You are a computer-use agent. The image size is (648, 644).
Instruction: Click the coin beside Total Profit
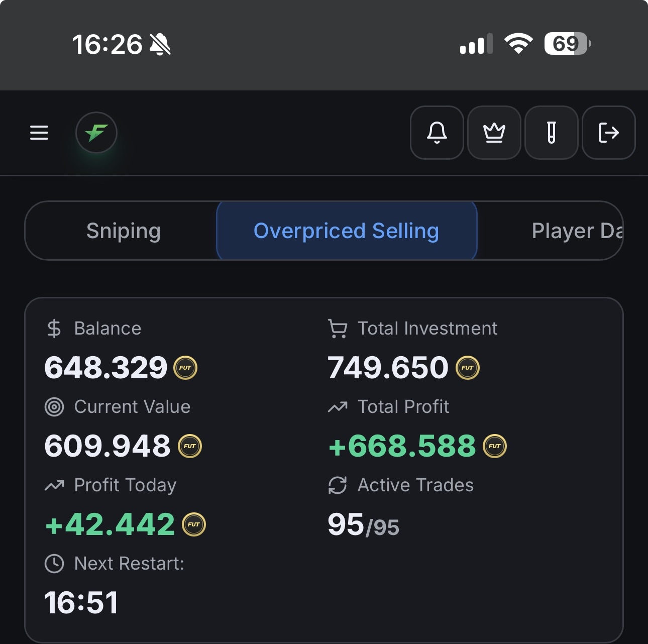click(x=495, y=446)
